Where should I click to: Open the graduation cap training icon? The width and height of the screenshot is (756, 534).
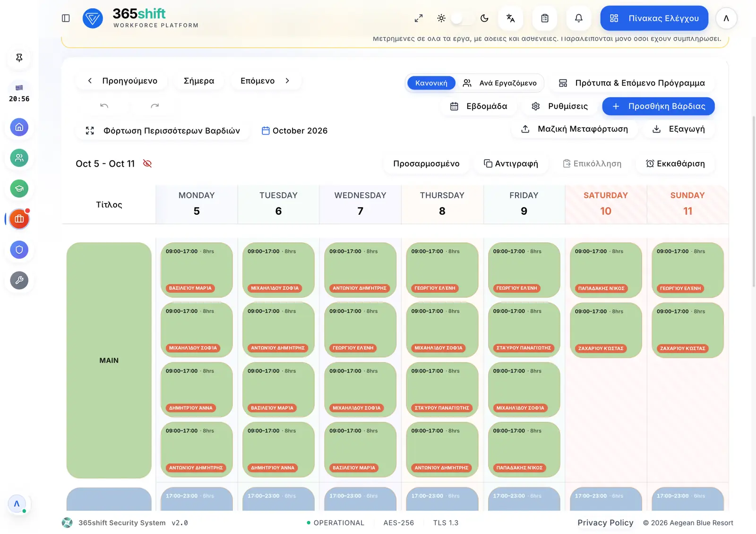click(x=19, y=188)
